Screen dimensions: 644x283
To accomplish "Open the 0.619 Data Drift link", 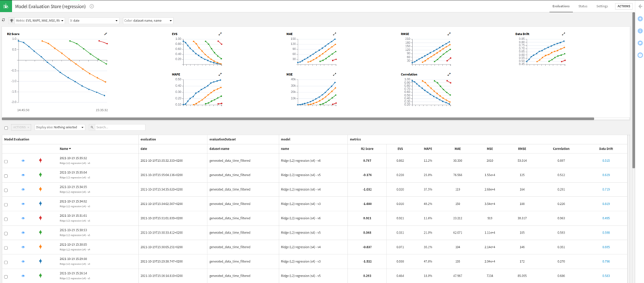I will tap(606, 176).
